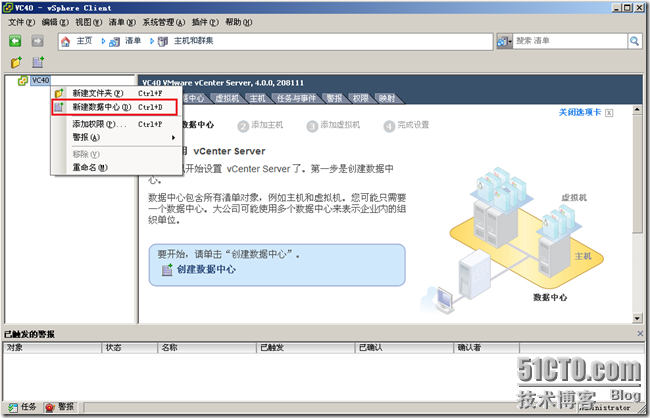The height and width of the screenshot is (418, 650).
Task: Click the content pane scroll down arrow
Action: 637,318
